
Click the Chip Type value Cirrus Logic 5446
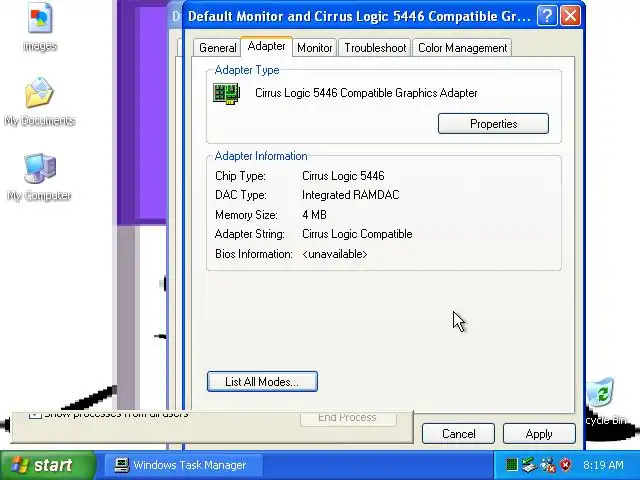(x=343, y=176)
